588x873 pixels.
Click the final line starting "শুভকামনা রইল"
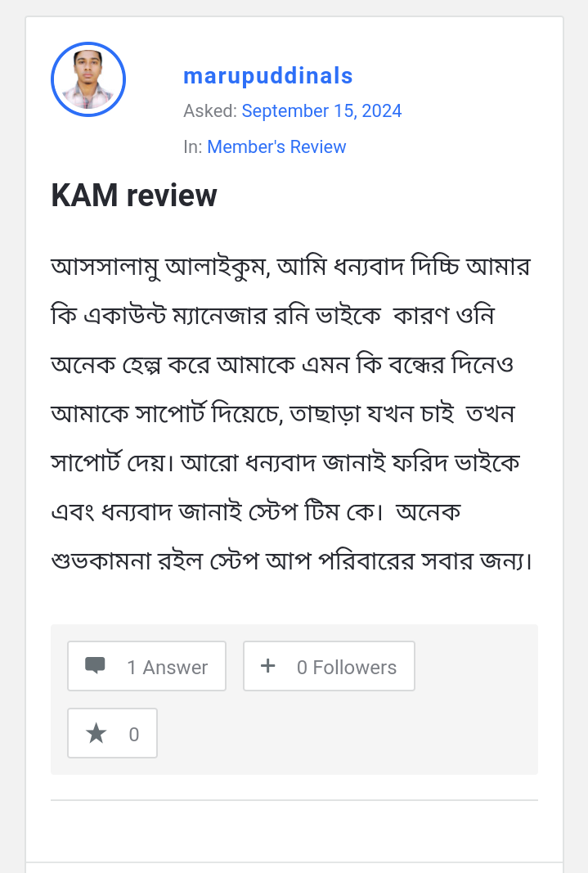pos(291,563)
